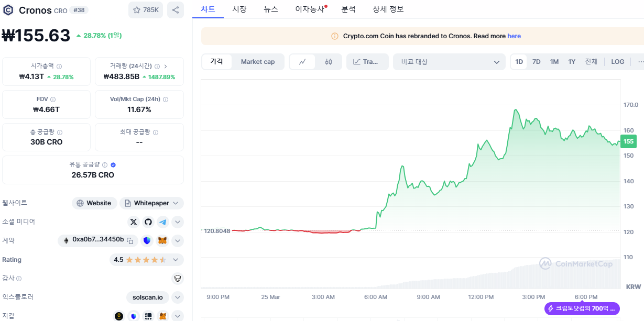Switch chart to 가격 view
The width and height of the screenshot is (644, 321).
[217, 62]
